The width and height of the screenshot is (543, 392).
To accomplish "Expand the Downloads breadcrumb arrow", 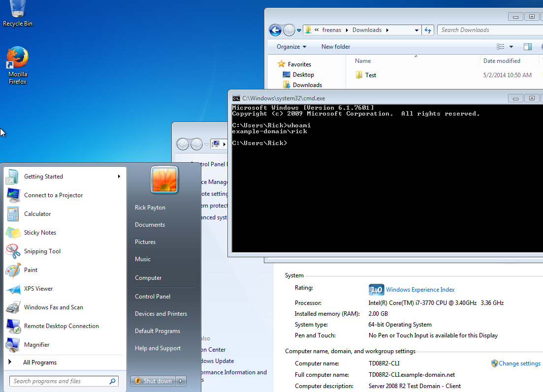I will point(387,30).
